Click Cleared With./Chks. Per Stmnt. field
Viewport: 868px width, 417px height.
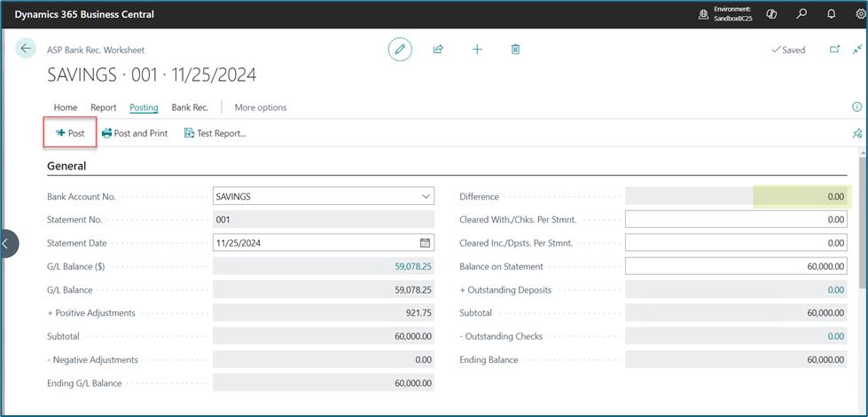coord(736,219)
